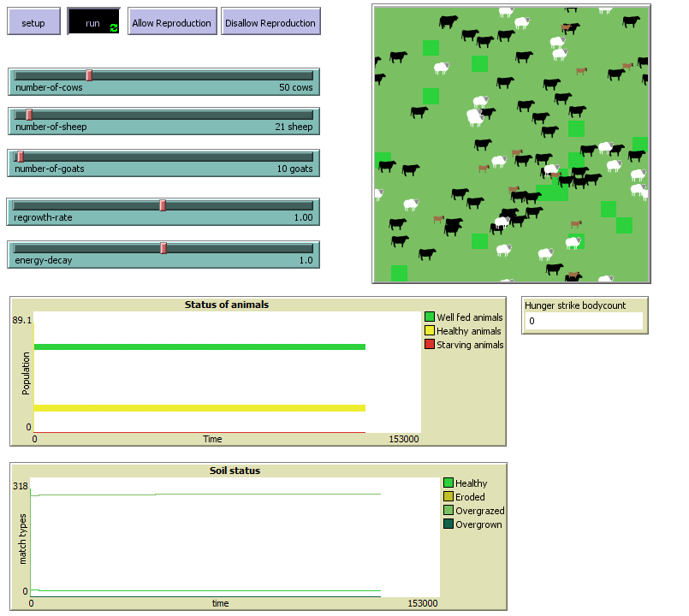689x616 pixels.
Task: Click the Overgrown soil legend swatch
Action: pyautogui.click(x=448, y=524)
